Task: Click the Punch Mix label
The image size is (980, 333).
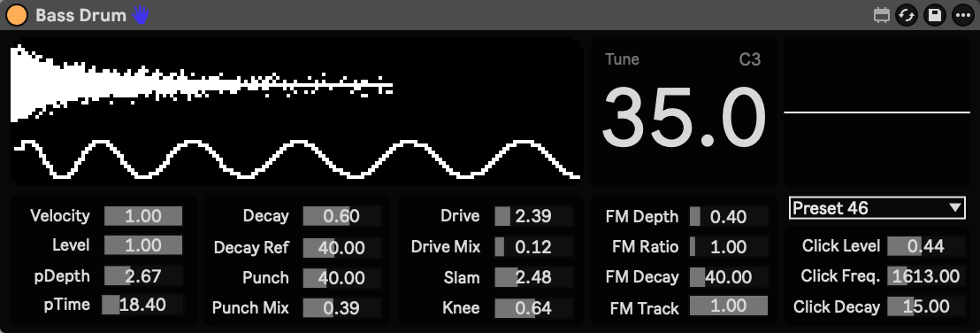Action: tap(250, 308)
